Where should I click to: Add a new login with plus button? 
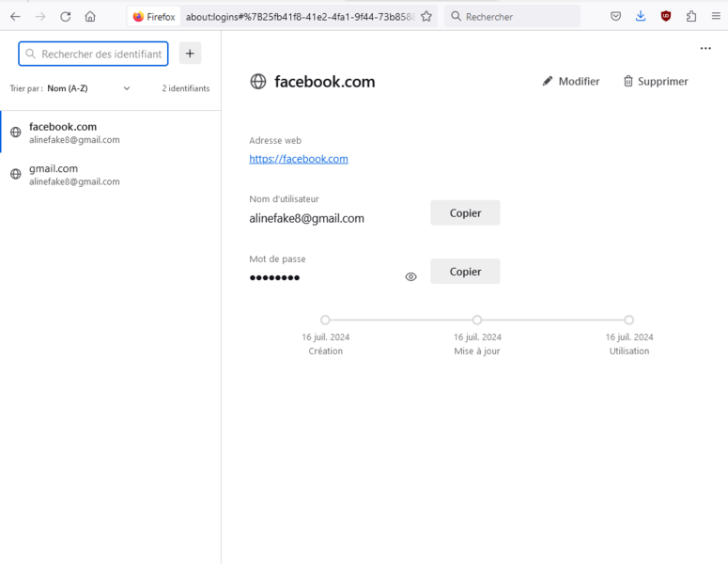pos(190,54)
